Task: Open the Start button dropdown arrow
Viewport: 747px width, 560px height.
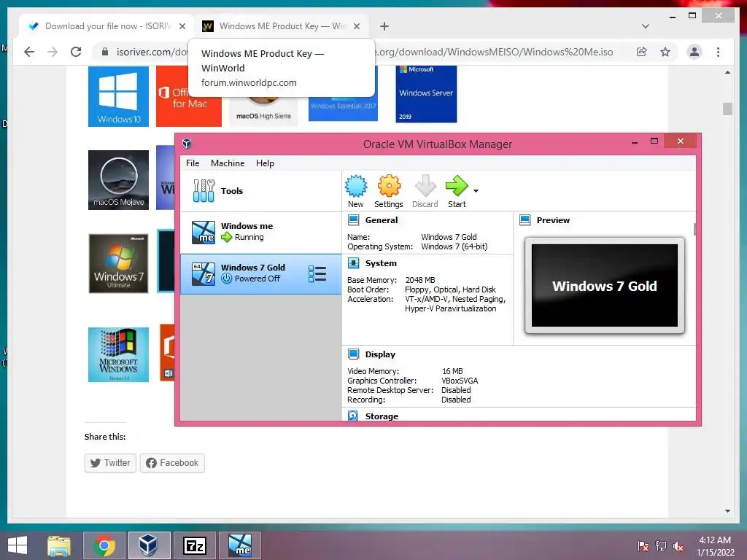Action: [x=476, y=191]
